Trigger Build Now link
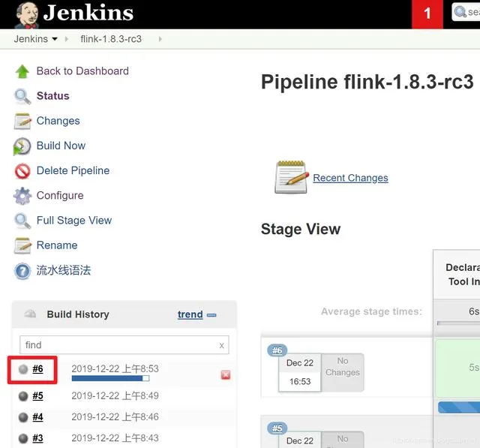The width and height of the screenshot is (480, 448). 61,146
